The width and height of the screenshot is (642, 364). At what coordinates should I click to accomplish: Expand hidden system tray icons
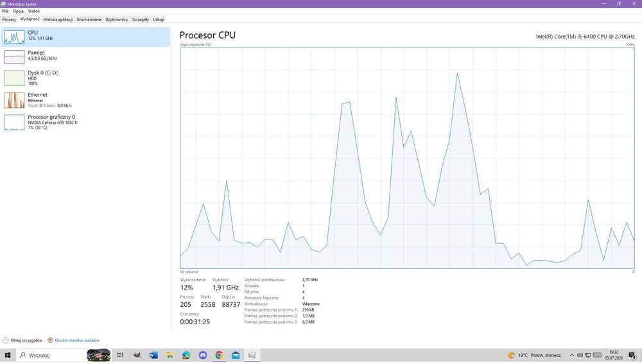[x=571, y=355]
